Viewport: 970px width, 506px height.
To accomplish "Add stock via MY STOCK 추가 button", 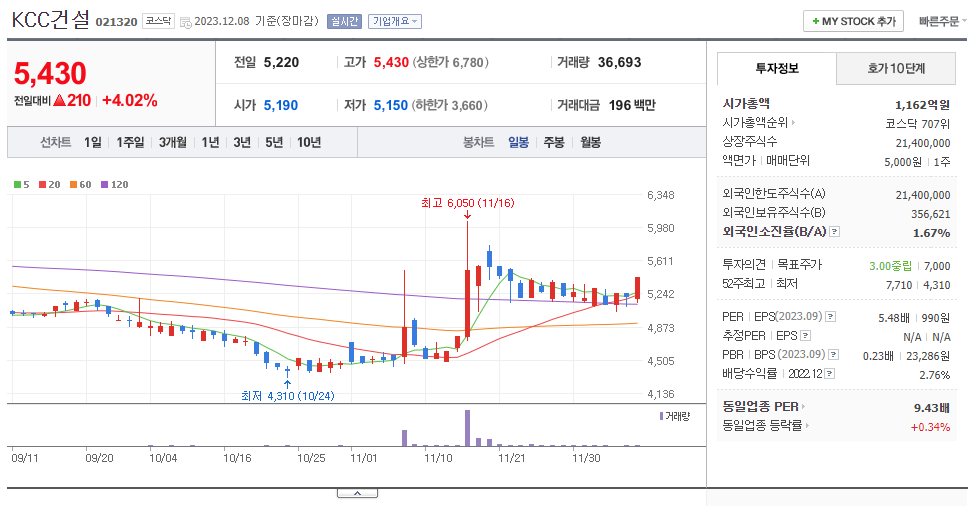I will click(x=853, y=21).
